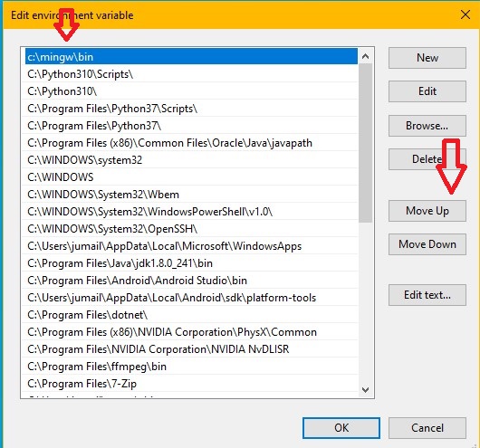Screen dimensions: 480x448
Task: Select the Android Studio\bin entry
Action: click(191, 281)
